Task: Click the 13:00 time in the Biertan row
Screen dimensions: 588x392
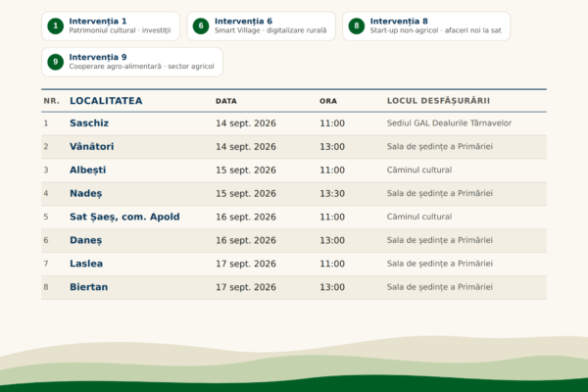Action: [x=332, y=287]
